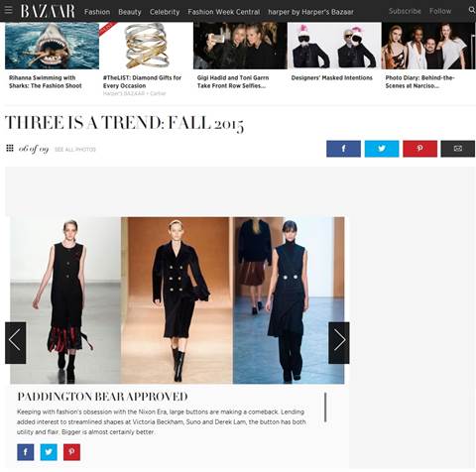Open the Beauty menu
This screenshot has width=476, height=472.
coord(130,12)
